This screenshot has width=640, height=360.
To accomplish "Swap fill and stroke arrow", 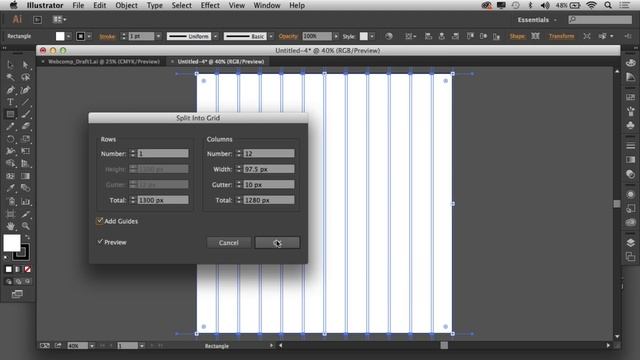I will coord(27,237).
